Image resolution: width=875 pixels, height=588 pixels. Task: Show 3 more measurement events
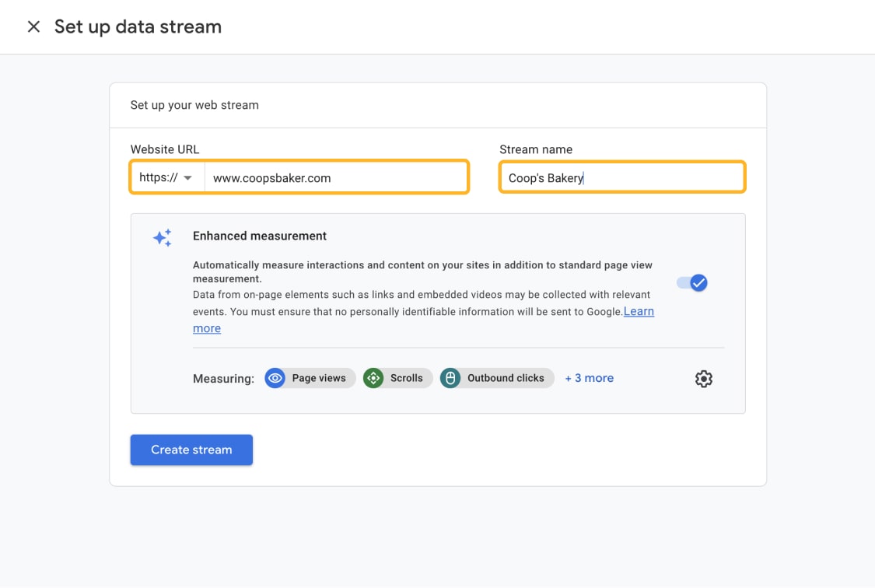[x=589, y=378]
